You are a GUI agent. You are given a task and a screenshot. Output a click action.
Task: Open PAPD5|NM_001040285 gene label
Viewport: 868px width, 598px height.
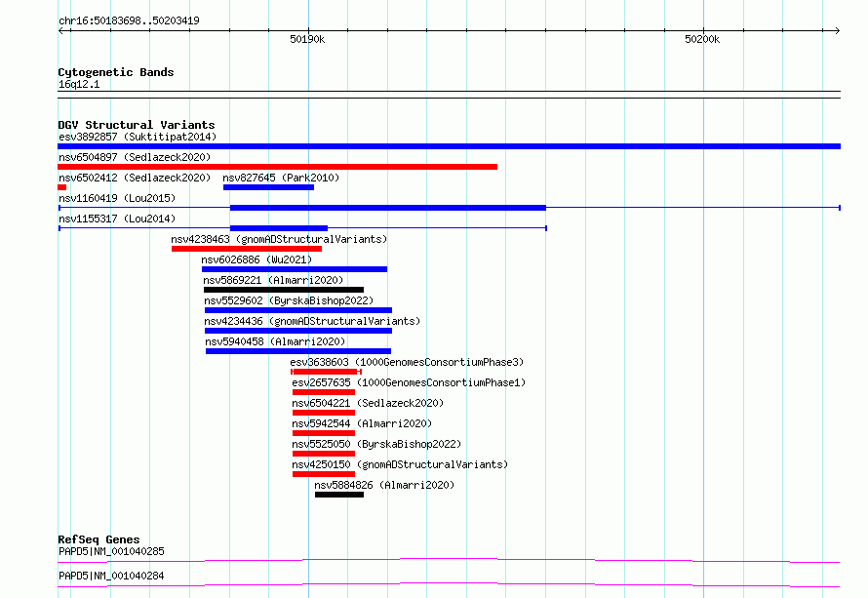click(111, 551)
